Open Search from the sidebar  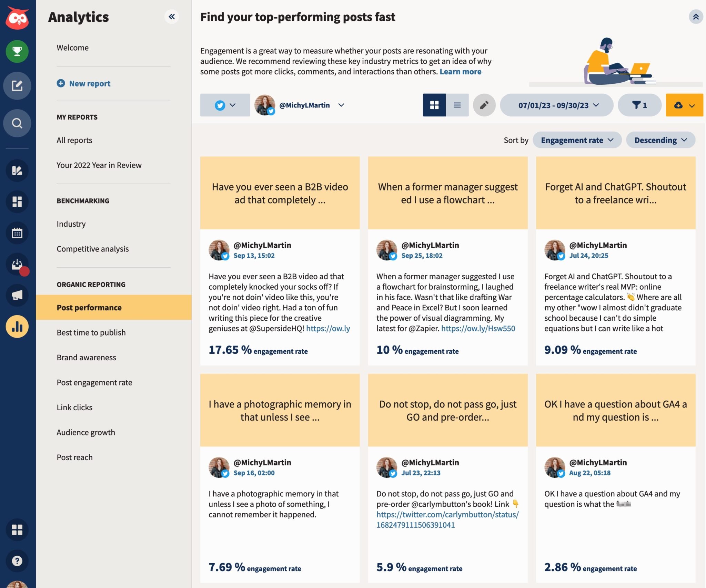tap(17, 123)
